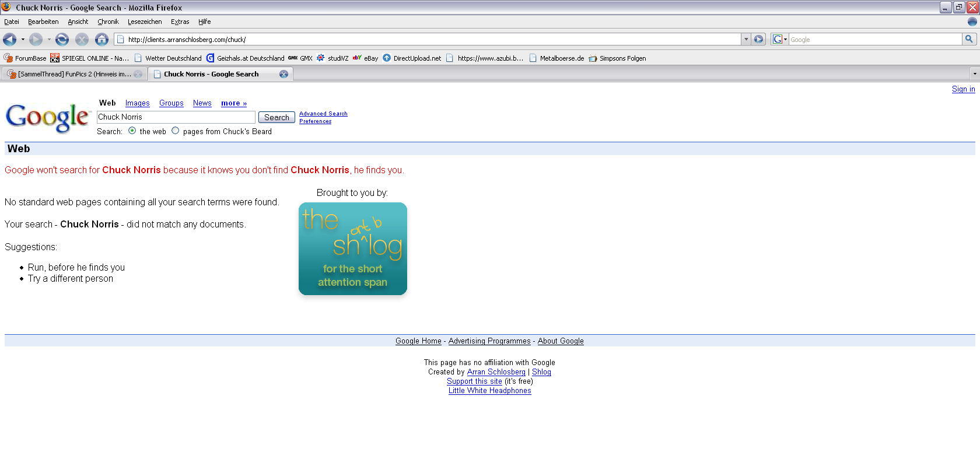
Task: Open the forward history dropdown arrow
Action: [49, 39]
